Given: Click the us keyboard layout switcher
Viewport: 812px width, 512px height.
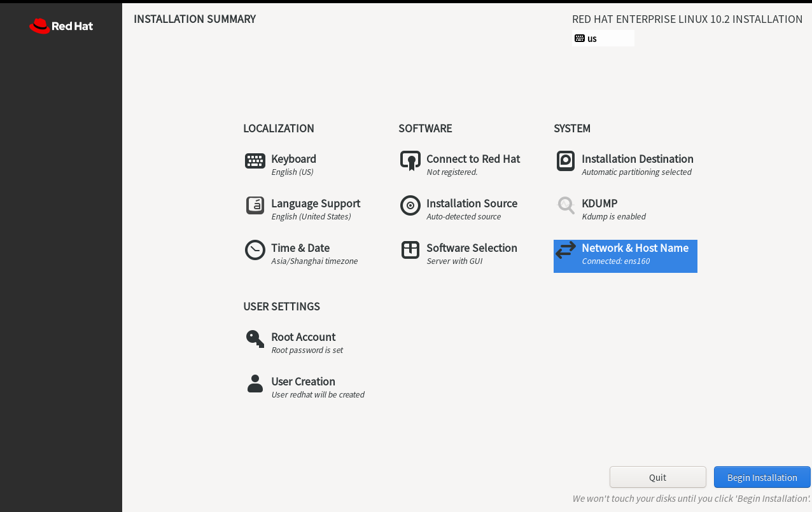Looking at the screenshot, I should [603, 38].
